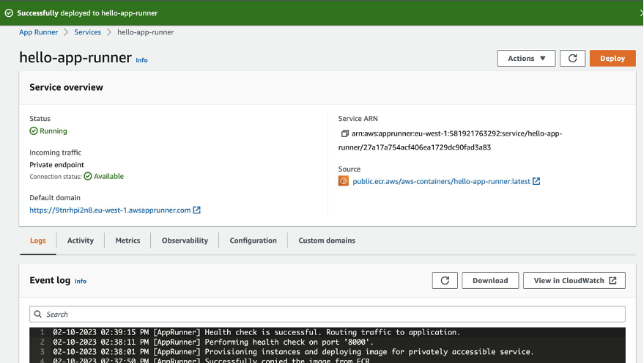Open the Activity tab
Screen dimensions: 644x363
tap(81, 241)
